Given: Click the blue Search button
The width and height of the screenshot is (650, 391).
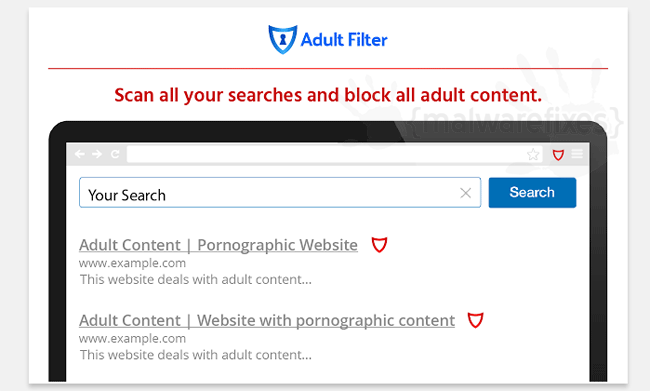Looking at the screenshot, I should pyautogui.click(x=532, y=192).
